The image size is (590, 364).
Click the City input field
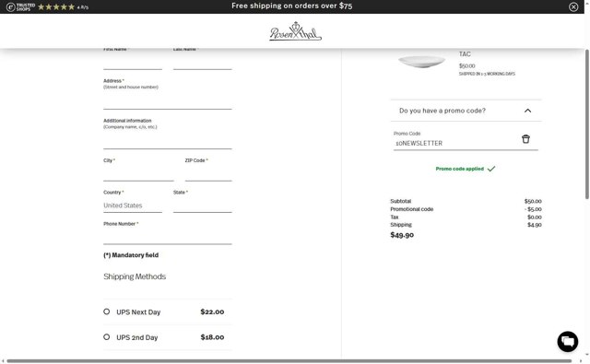138,174
